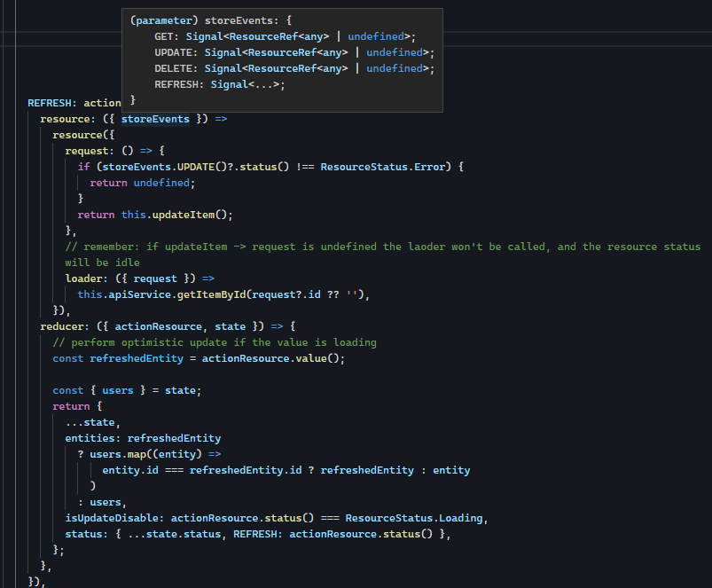Click the ': users,' ternary fallback line
Screen dimensions: 712x588
tap(102, 502)
